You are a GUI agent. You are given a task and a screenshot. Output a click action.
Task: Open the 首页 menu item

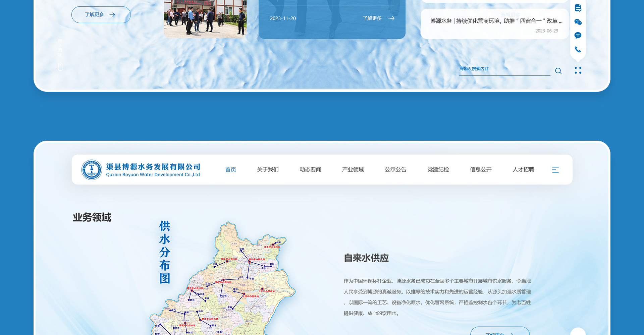pos(230,170)
